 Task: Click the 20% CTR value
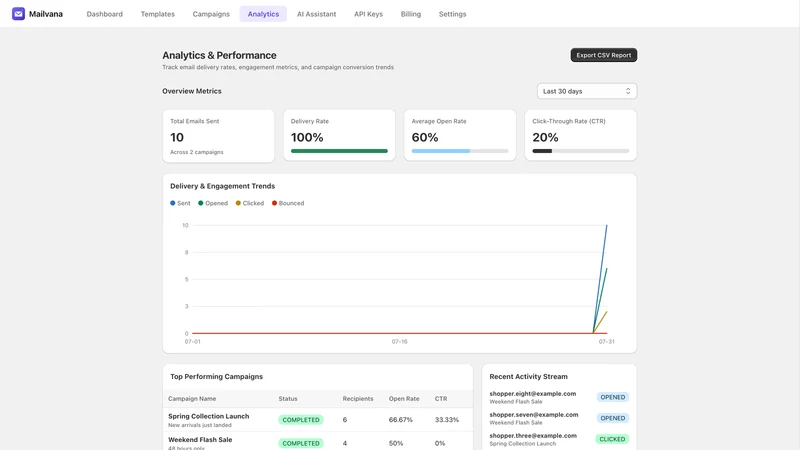(545, 137)
